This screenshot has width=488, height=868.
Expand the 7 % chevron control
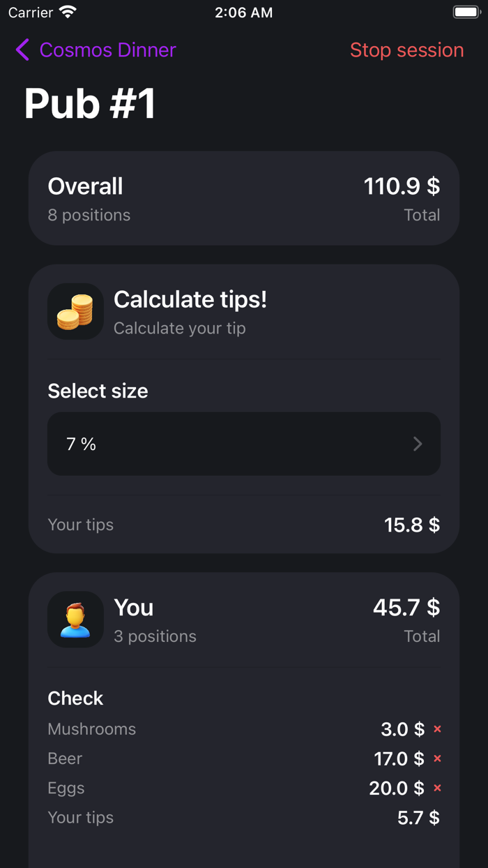pos(418,444)
